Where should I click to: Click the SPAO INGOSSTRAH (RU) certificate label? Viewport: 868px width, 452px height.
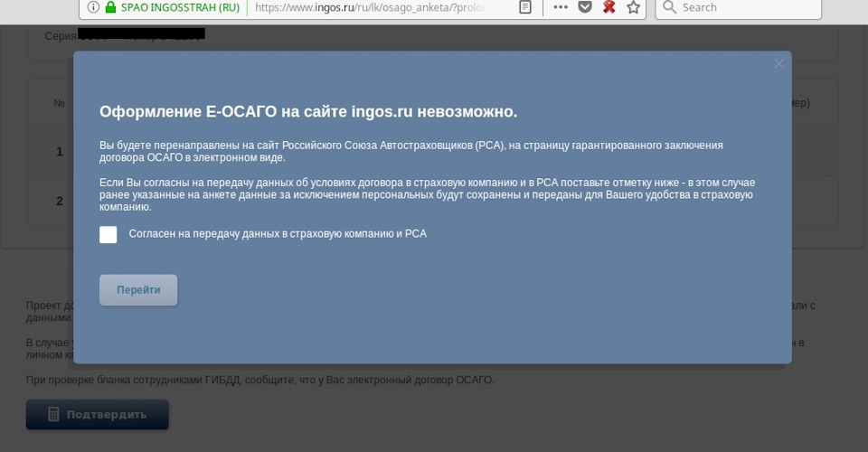pyautogui.click(x=180, y=8)
